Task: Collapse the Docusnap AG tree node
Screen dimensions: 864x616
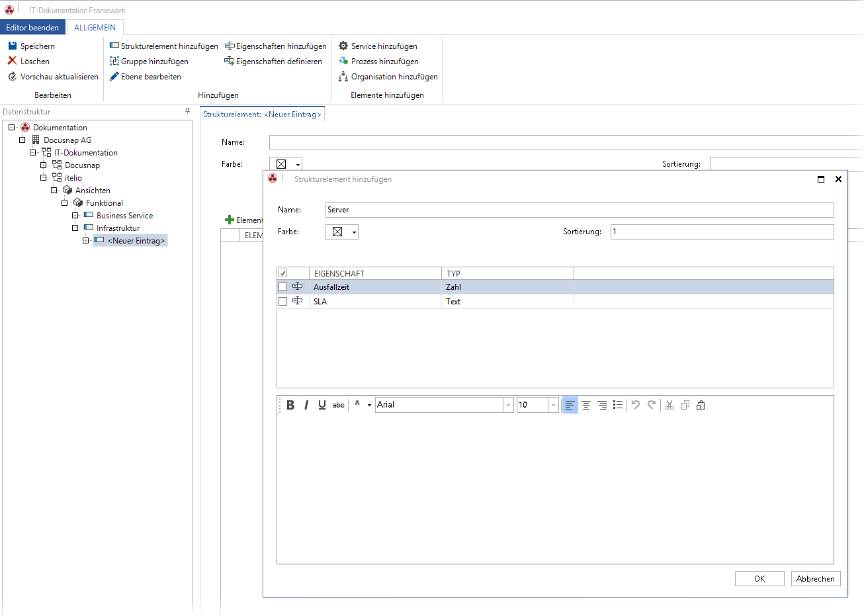Action: pos(22,140)
